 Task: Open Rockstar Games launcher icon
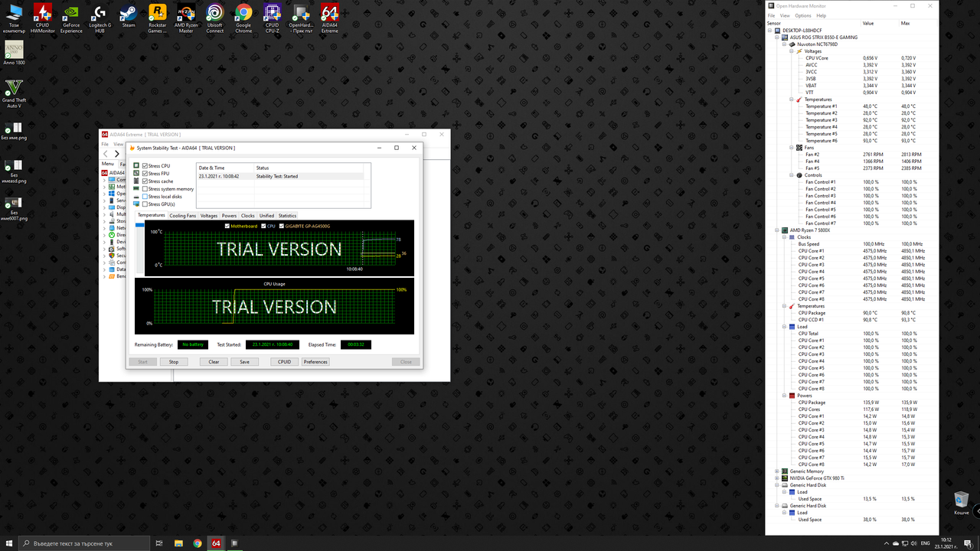pos(157,18)
